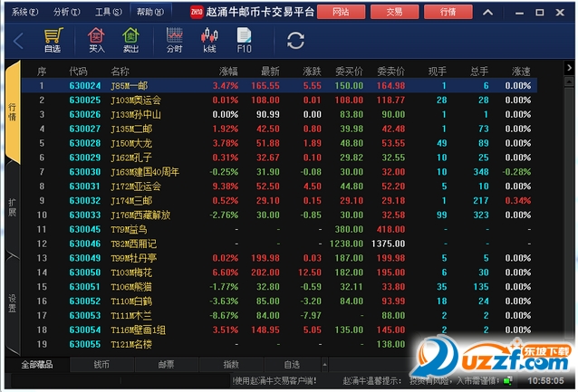Open the 分析 menu
The width and height of the screenshot is (578, 392).
66,12
